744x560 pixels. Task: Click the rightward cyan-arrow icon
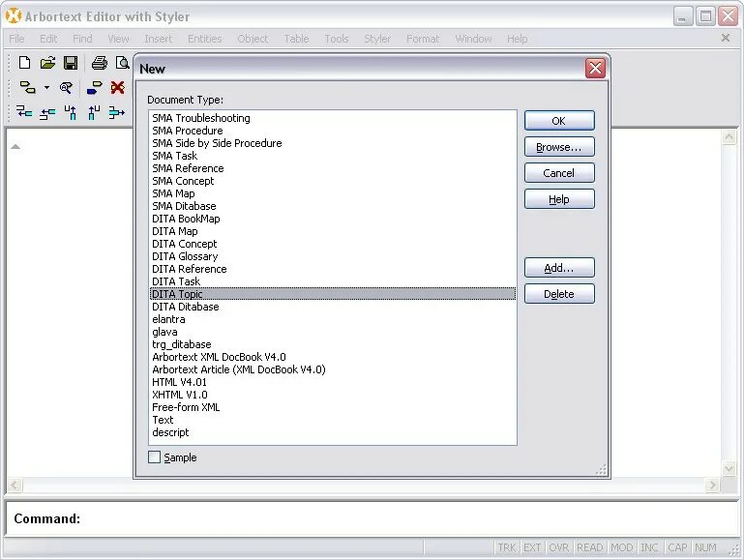(117, 112)
